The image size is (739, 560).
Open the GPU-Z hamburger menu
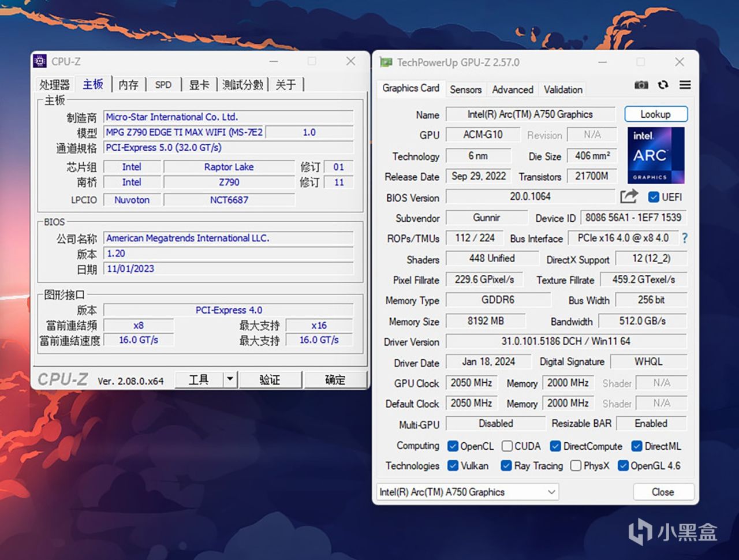(x=685, y=85)
